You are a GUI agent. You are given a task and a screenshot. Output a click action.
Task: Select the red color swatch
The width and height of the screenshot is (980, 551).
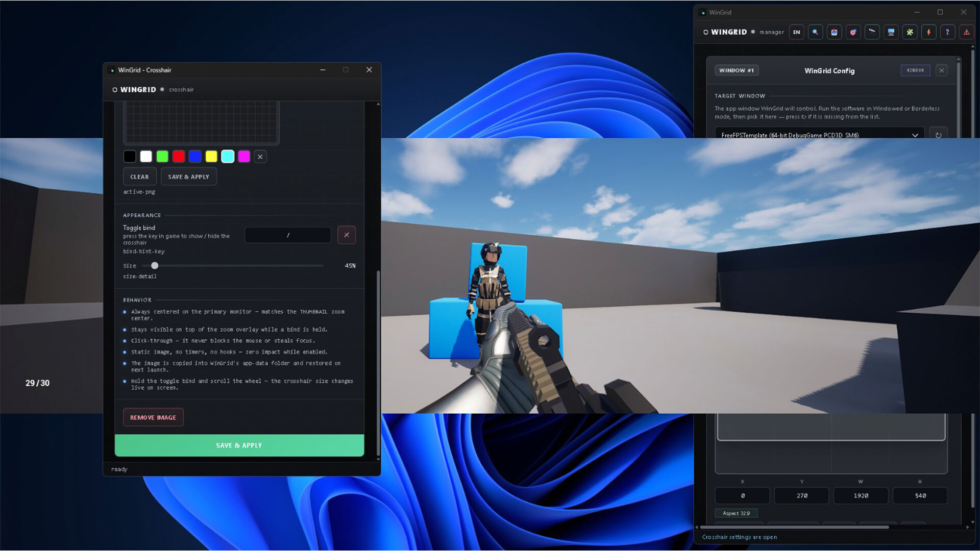179,157
